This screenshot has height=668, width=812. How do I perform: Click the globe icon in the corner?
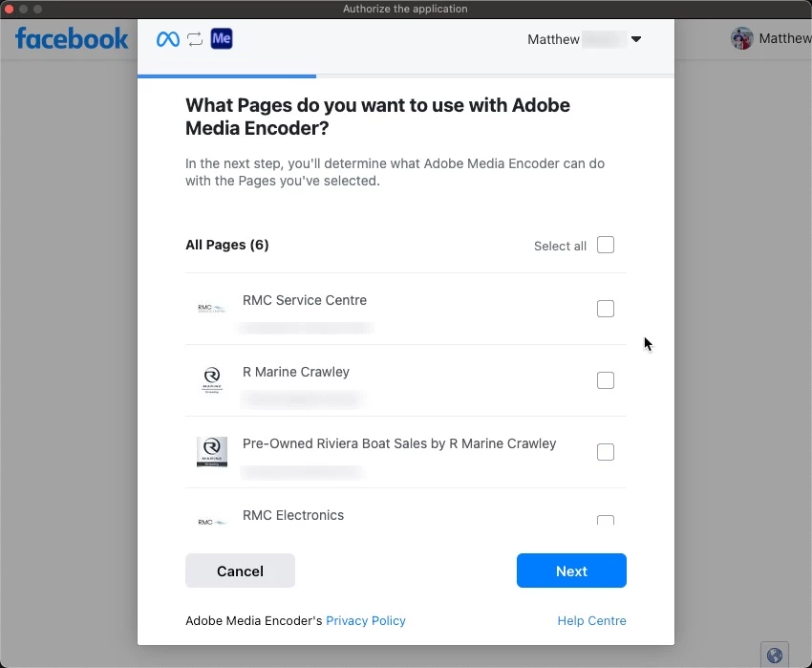[775, 656]
